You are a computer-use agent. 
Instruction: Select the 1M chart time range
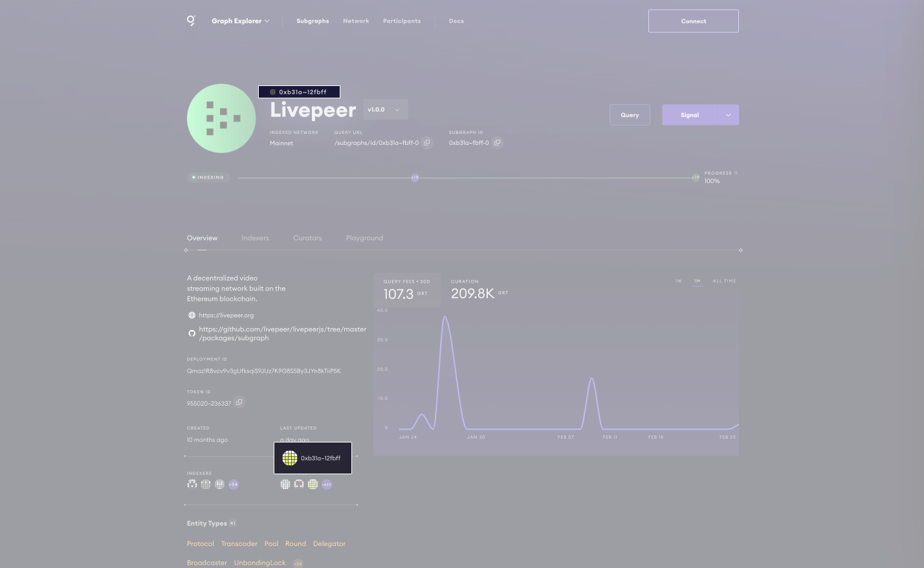point(697,281)
